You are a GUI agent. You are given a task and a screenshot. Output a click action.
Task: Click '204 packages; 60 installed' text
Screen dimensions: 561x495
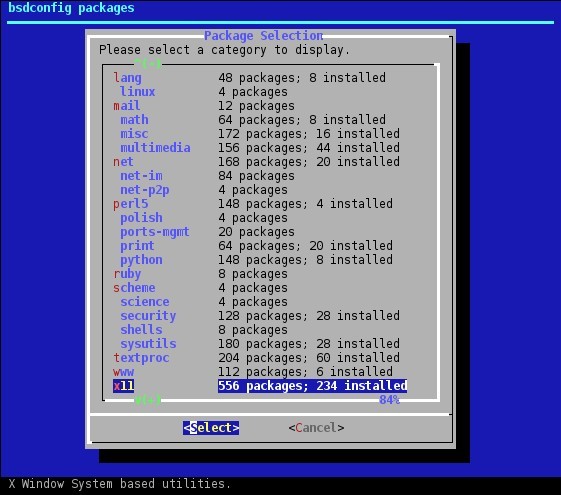(309, 358)
